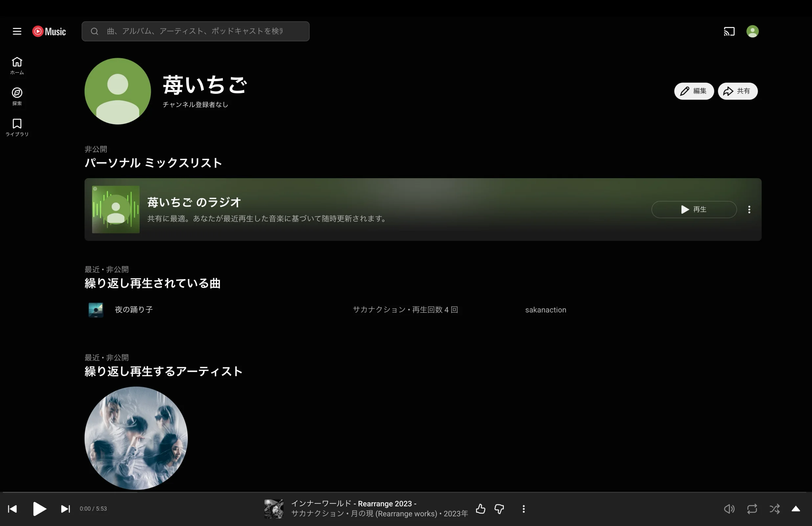
Task: Click the 編集 edit button
Action: click(694, 91)
